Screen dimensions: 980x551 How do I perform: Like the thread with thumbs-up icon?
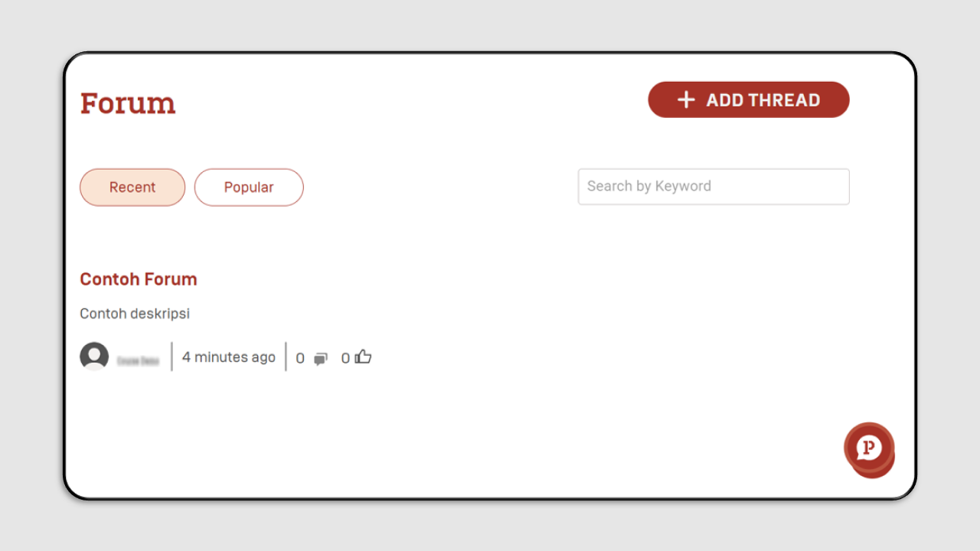tap(364, 357)
